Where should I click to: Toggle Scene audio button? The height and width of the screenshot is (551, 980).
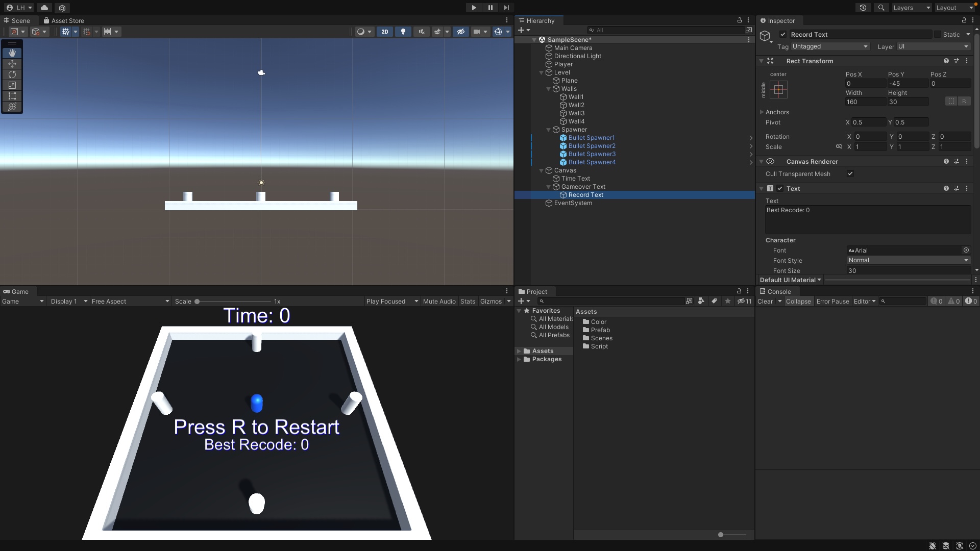(x=422, y=32)
